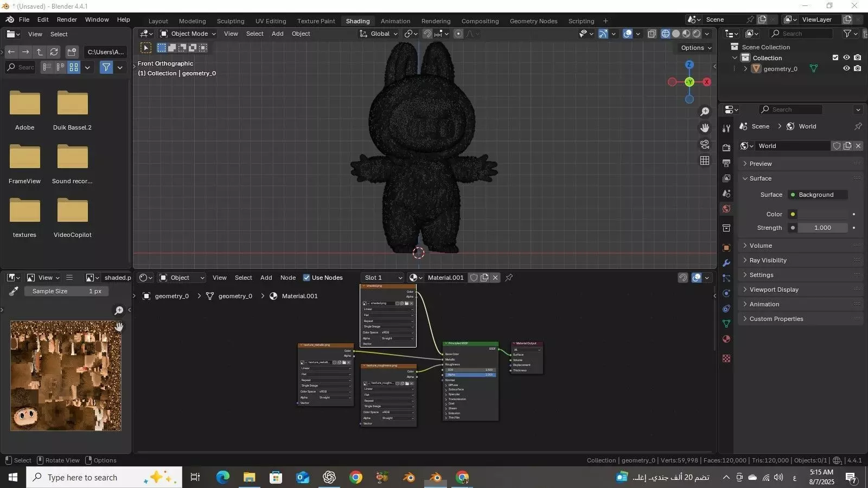Select the sample color eyedropper tool
Viewport: 868px width, 488px height.
click(14, 292)
